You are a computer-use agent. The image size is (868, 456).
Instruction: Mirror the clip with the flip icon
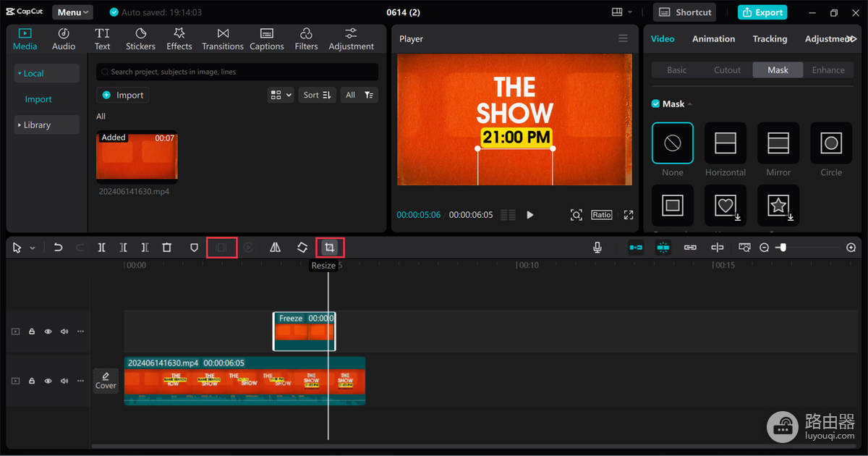click(275, 248)
